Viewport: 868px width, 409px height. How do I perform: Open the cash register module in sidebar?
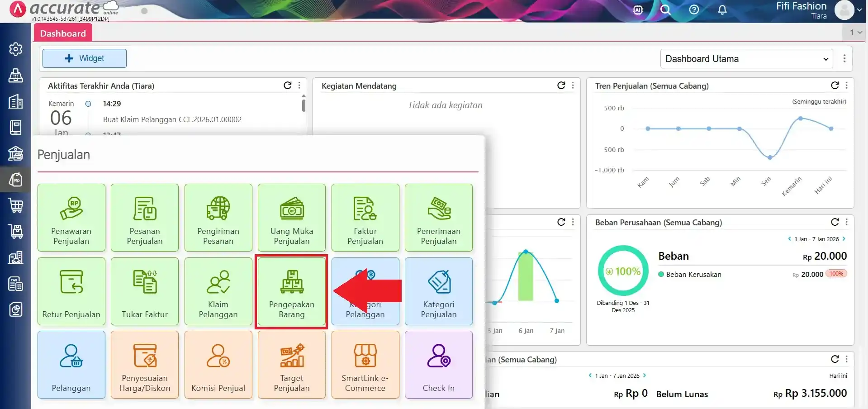(16, 75)
